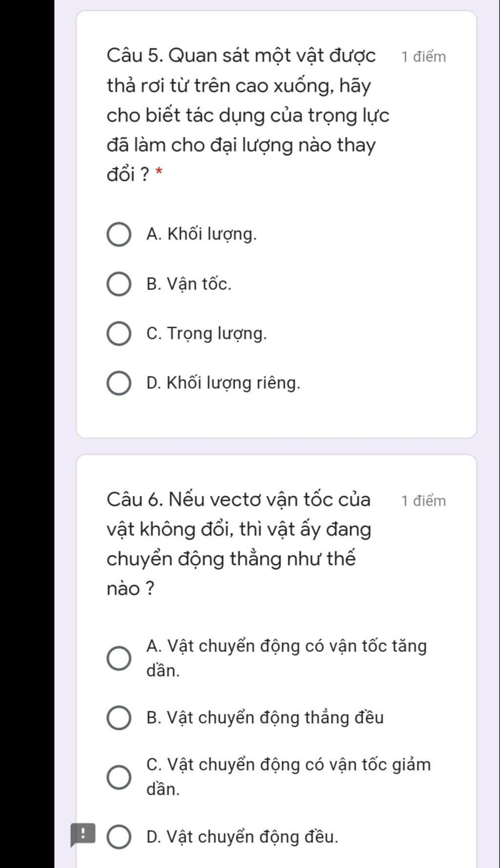This screenshot has width=500, height=868.
Task: Click the '1 điểm' label of Câu 5
Action: (423, 57)
